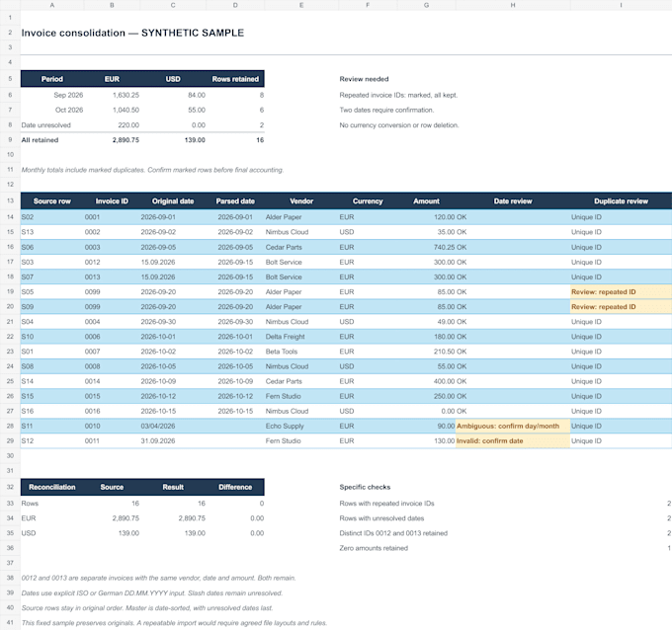Click the 'Specific checks' heading
The width and height of the screenshot is (672, 630).
pyautogui.click(x=365, y=487)
